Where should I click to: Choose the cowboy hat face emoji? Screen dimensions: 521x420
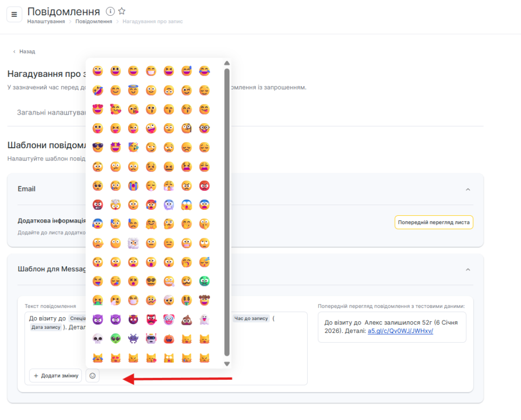click(x=205, y=300)
